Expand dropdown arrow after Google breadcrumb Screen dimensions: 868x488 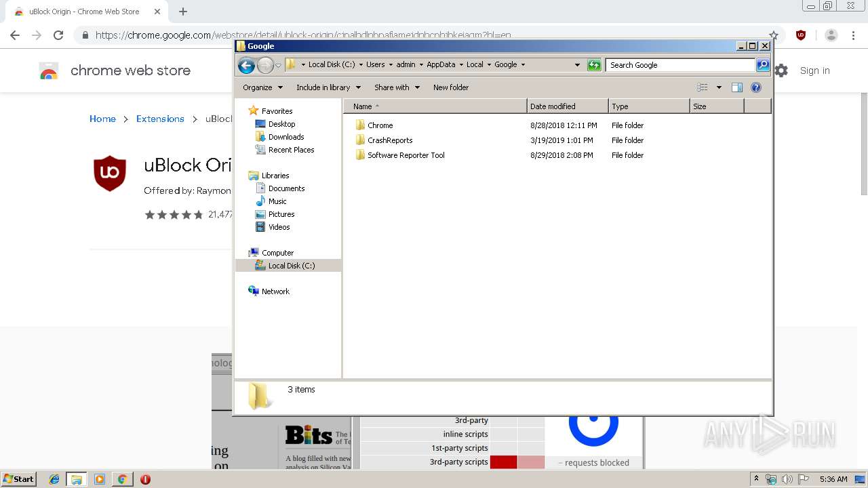click(x=523, y=65)
